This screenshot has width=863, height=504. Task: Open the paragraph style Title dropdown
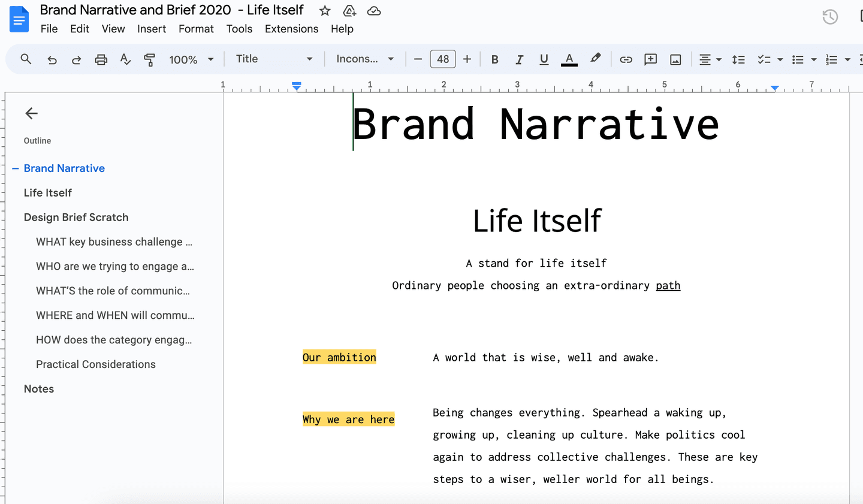click(x=309, y=59)
